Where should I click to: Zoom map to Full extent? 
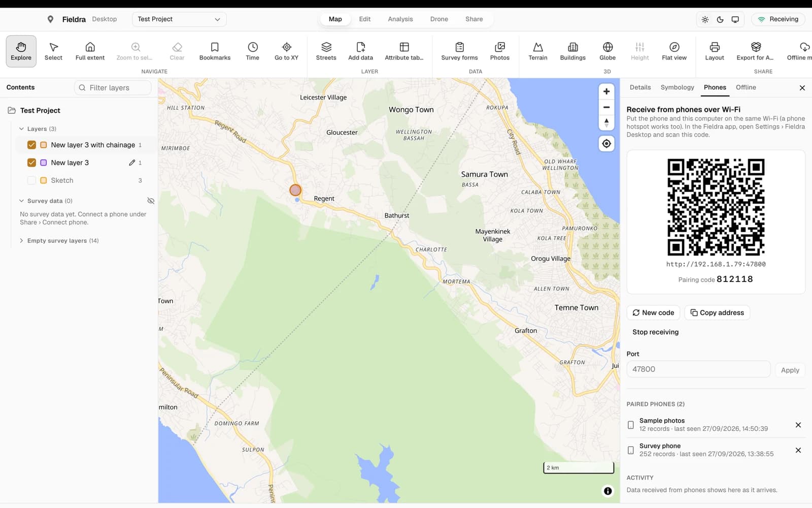point(90,51)
